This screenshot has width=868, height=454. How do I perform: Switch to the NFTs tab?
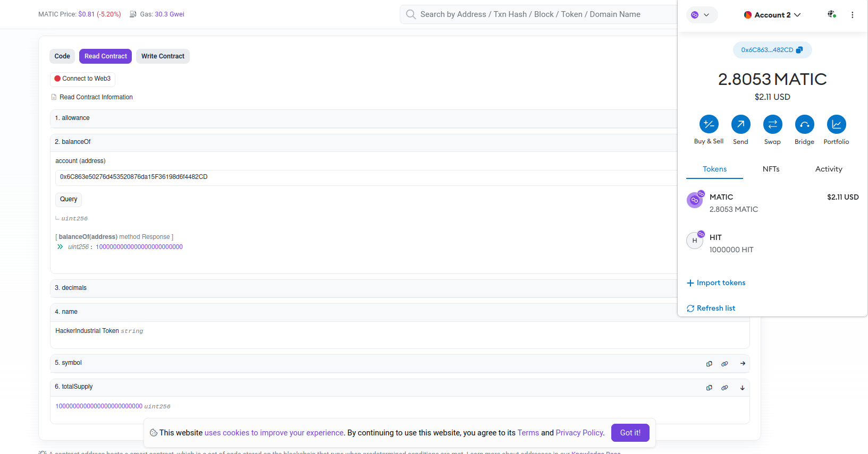tap(771, 169)
